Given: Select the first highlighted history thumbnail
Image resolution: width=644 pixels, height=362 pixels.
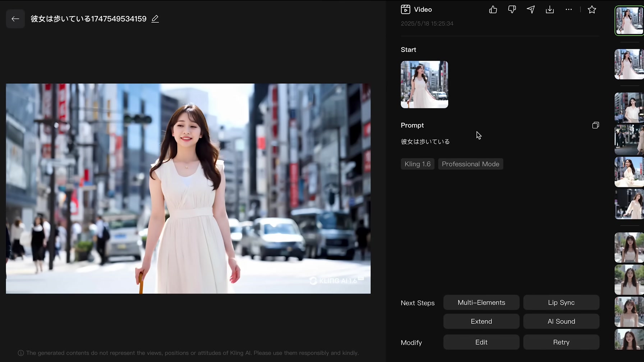Looking at the screenshot, I should (629, 20).
